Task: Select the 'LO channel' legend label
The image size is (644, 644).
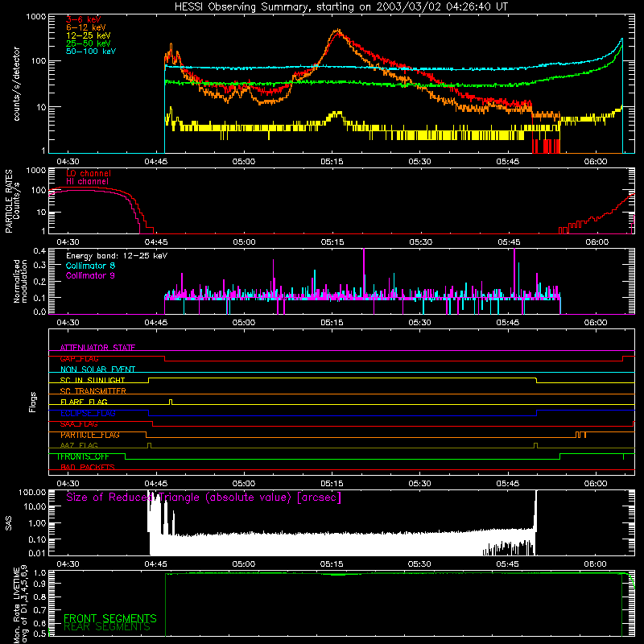Action: click(89, 173)
